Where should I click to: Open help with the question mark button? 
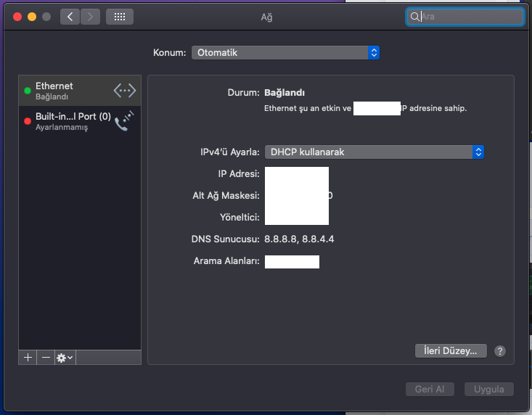point(499,351)
